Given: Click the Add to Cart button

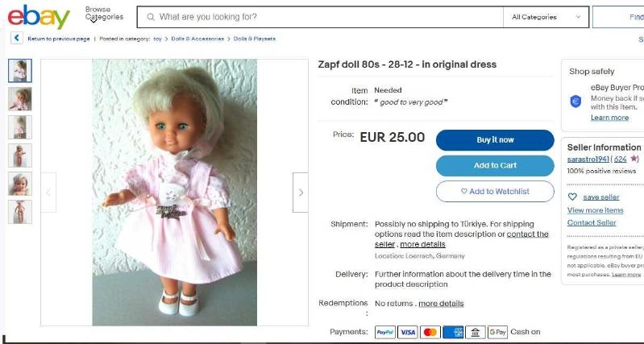Looking at the screenshot, I should coord(495,165).
